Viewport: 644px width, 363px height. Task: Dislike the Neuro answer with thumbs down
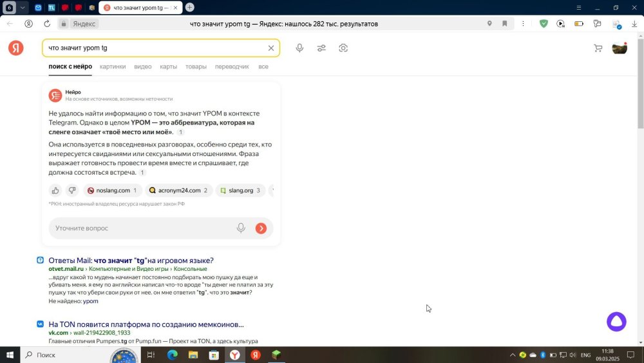coord(72,190)
